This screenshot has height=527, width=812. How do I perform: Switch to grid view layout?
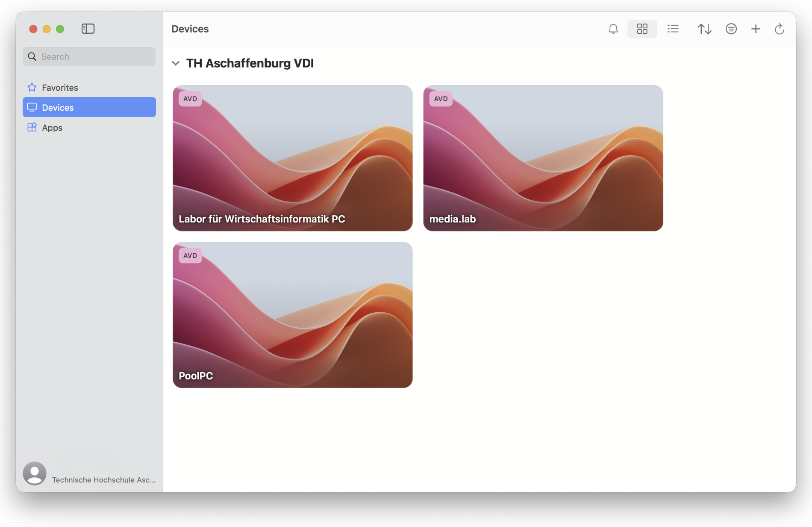coord(642,29)
